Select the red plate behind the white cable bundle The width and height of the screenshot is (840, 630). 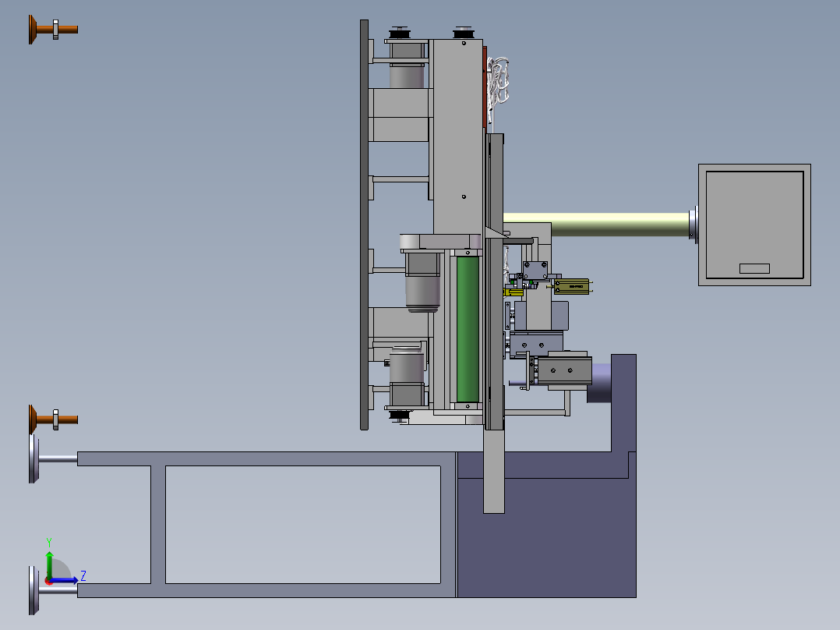[x=485, y=86]
